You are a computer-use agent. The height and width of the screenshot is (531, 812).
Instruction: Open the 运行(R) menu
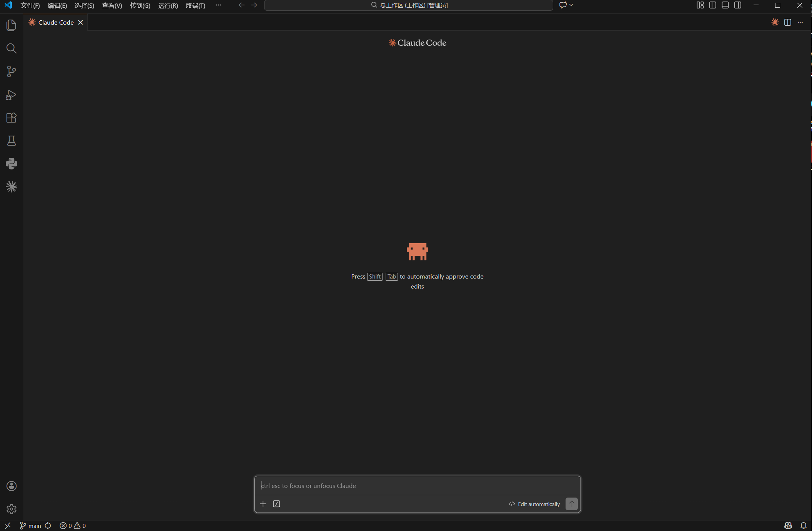168,5
